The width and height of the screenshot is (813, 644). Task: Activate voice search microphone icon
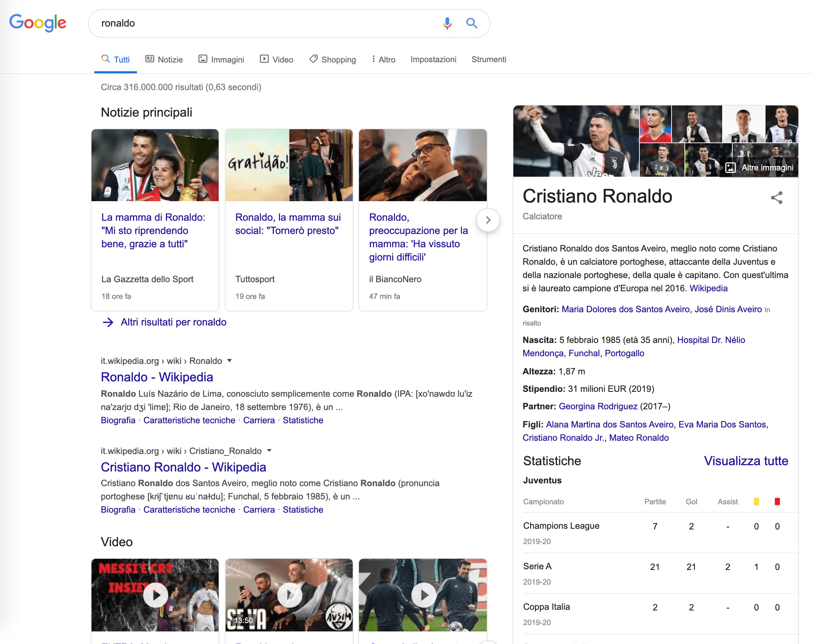447,23
